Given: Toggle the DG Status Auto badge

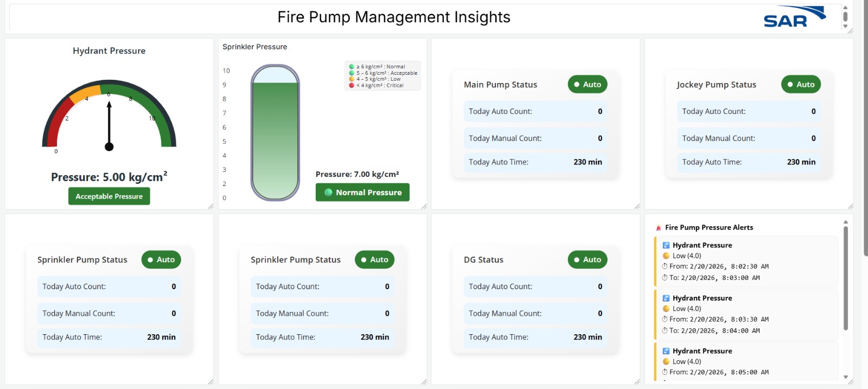Looking at the screenshot, I should point(588,260).
